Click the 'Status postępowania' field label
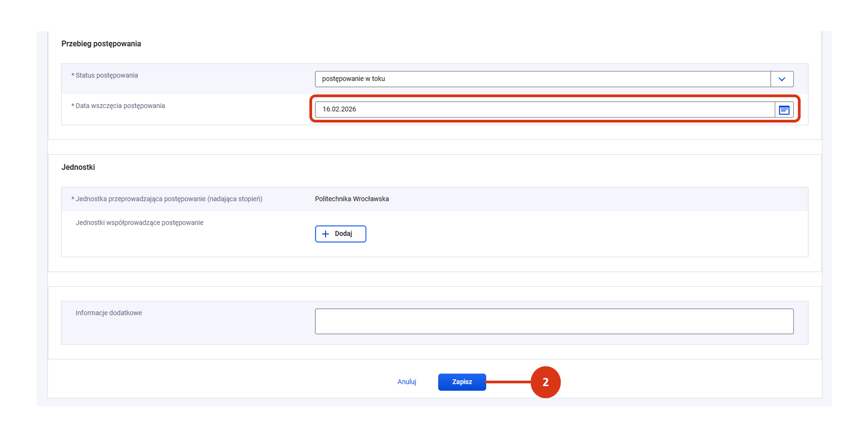 point(106,75)
